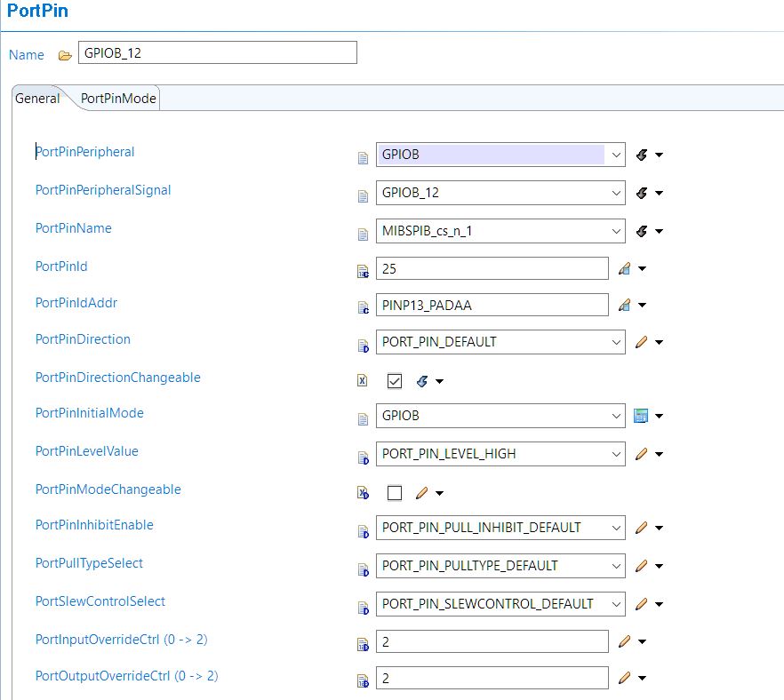Click the table icon next to PortPinInitialMode
The image size is (784, 700).
pyautogui.click(x=641, y=416)
